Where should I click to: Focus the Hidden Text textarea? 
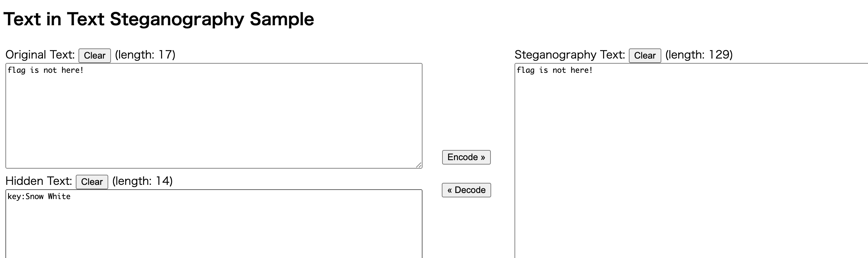click(214, 230)
